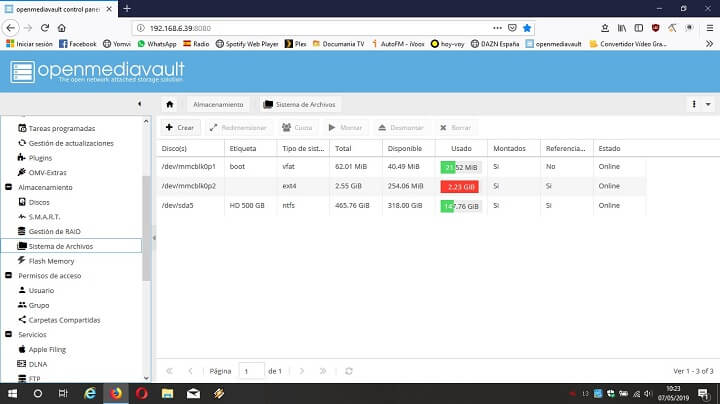Open Carpetas Compartidas in the sidebar
The image size is (720, 404).
(x=64, y=320)
